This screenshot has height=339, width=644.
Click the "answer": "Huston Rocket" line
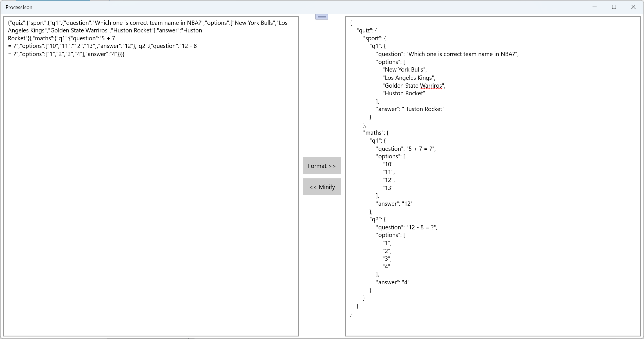coord(410,109)
